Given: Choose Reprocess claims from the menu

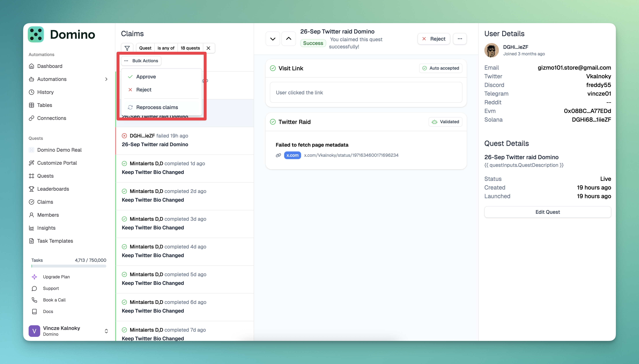Looking at the screenshot, I should [157, 107].
